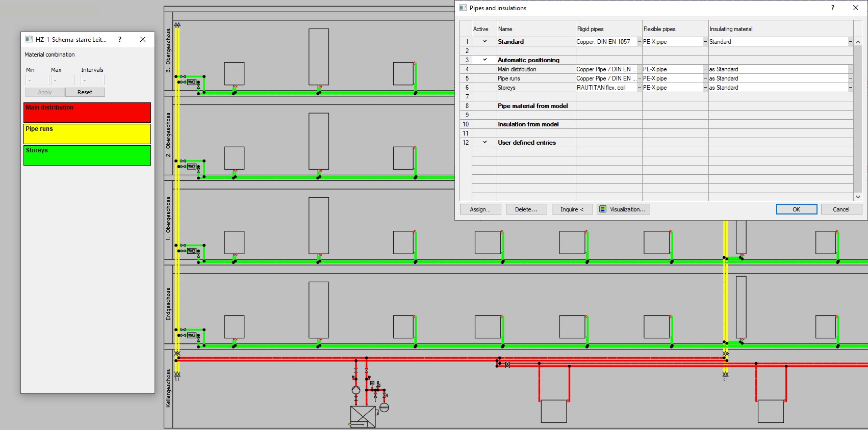Screen dimensions: 868x430
Task: Toggle Active checkmark for Automatic positioning
Action: 484,60
